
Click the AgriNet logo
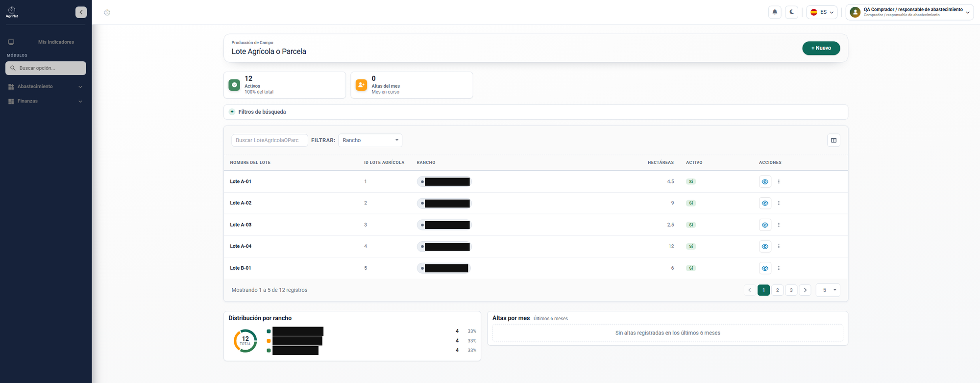tap(12, 12)
